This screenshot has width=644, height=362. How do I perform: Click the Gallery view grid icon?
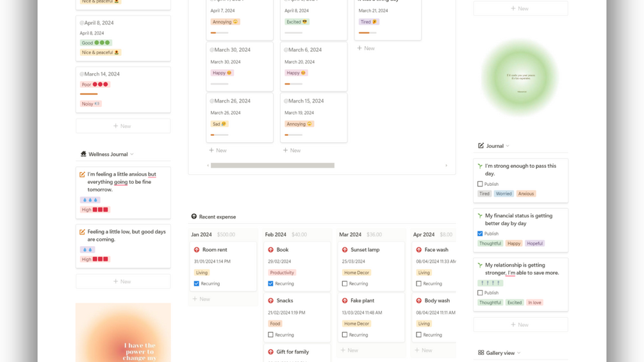click(481, 352)
